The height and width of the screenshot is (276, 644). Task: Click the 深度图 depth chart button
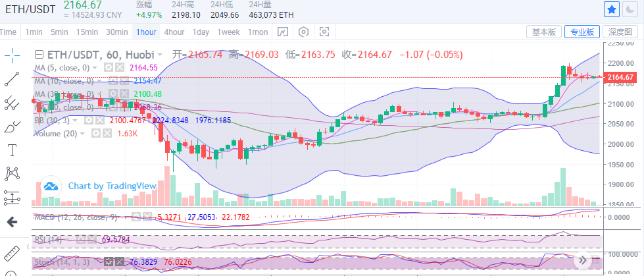pos(620,32)
